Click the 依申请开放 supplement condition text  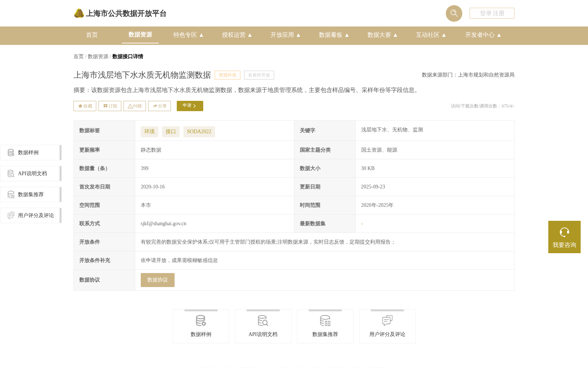point(179,260)
